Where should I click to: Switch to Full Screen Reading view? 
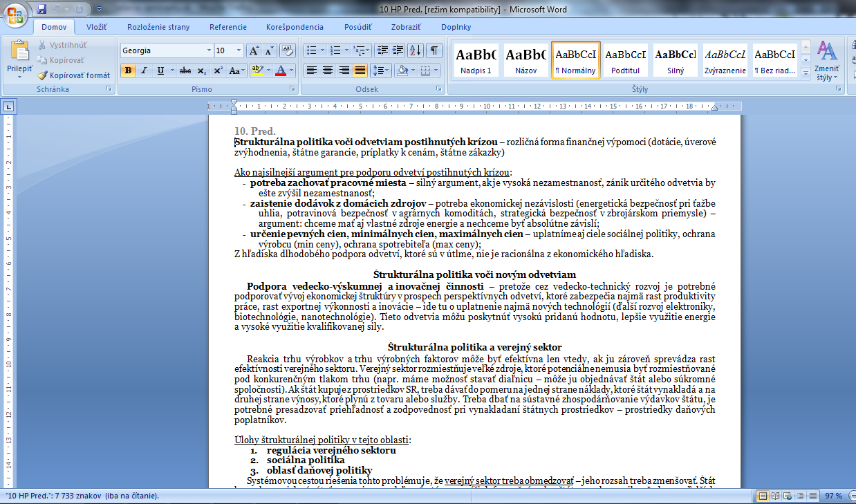[776, 496]
